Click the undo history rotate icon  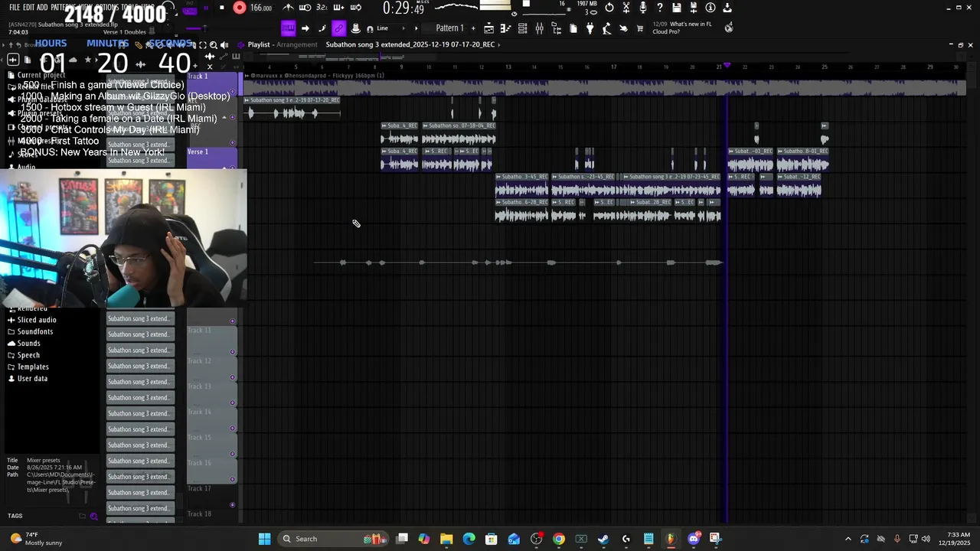coord(609,8)
